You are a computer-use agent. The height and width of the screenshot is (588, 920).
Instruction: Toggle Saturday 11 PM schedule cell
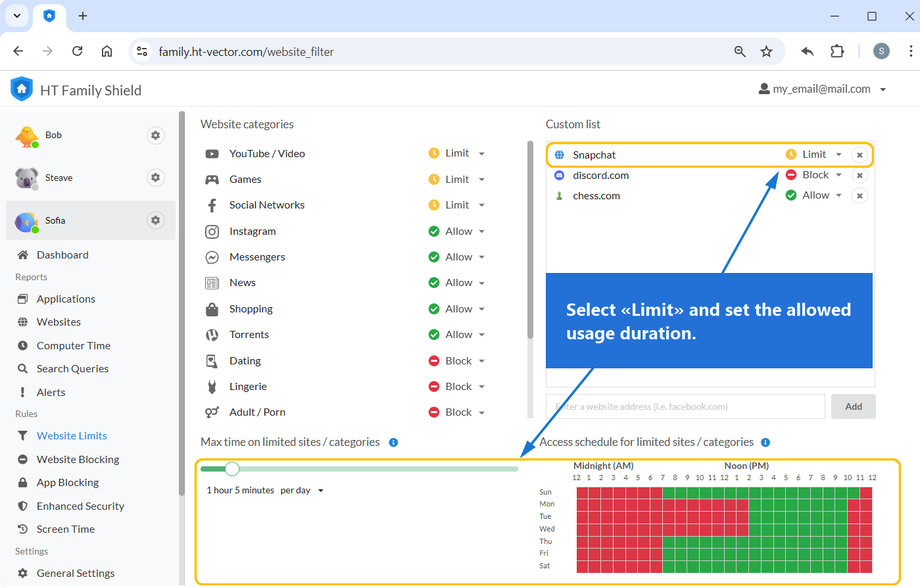point(866,567)
